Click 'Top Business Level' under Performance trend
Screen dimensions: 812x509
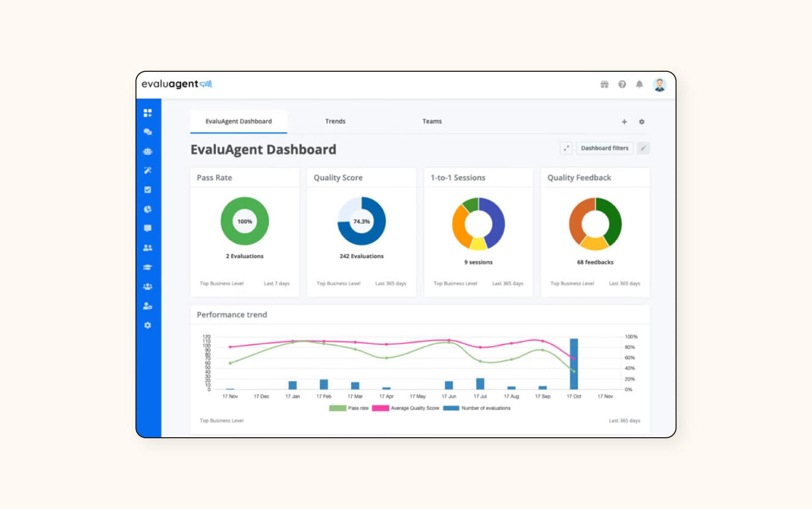222,420
